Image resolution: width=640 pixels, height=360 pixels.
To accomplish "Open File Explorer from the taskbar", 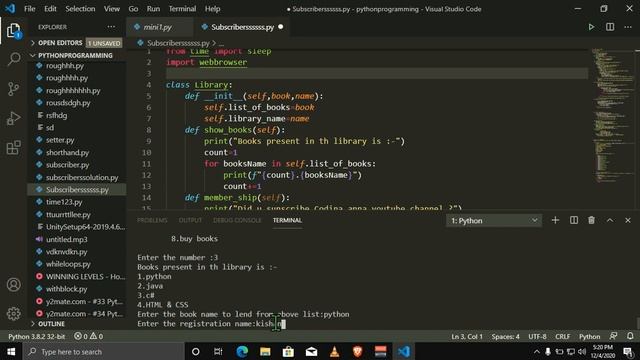I will point(265,351).
